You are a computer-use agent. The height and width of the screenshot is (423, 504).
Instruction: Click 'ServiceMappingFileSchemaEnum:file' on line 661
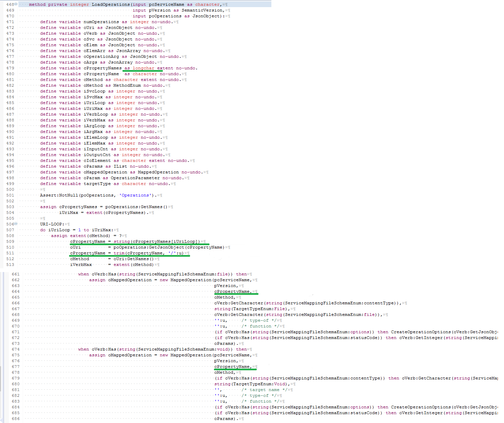pyautogui.click(x=183, y=274)
